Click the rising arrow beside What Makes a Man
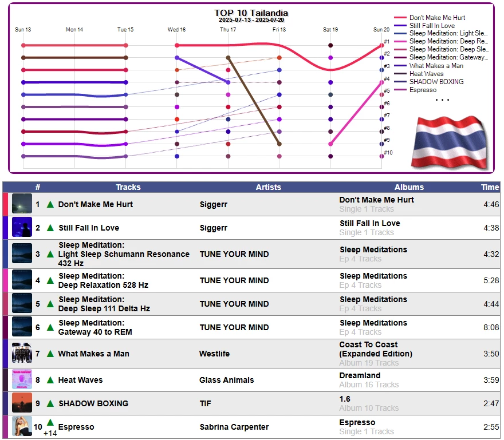The image size is (504, 440). pyautogui.click(x=50, y=354)
